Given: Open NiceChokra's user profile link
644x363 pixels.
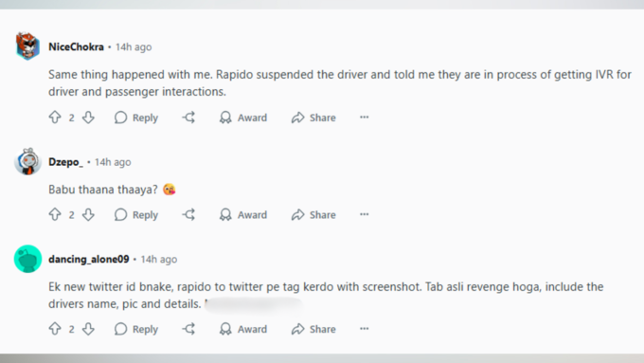Looking at the screenshot, I should 76,46.
